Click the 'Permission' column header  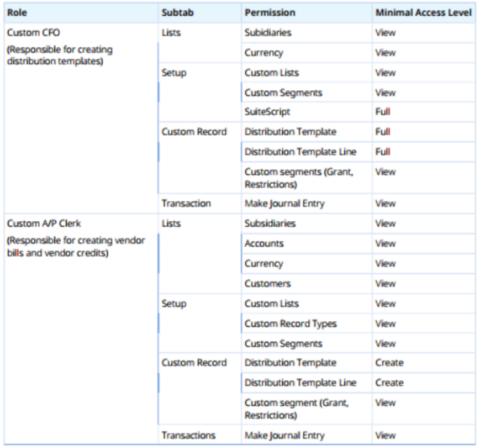(x=270, y=12)
